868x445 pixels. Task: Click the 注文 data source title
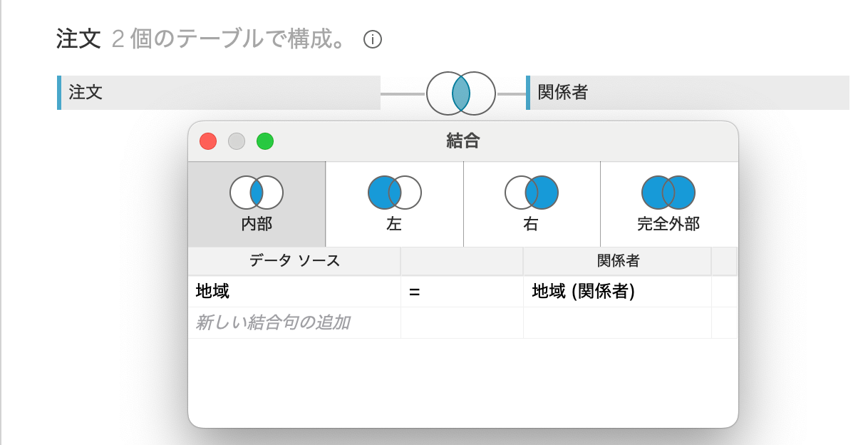click(x=78, y=39)
